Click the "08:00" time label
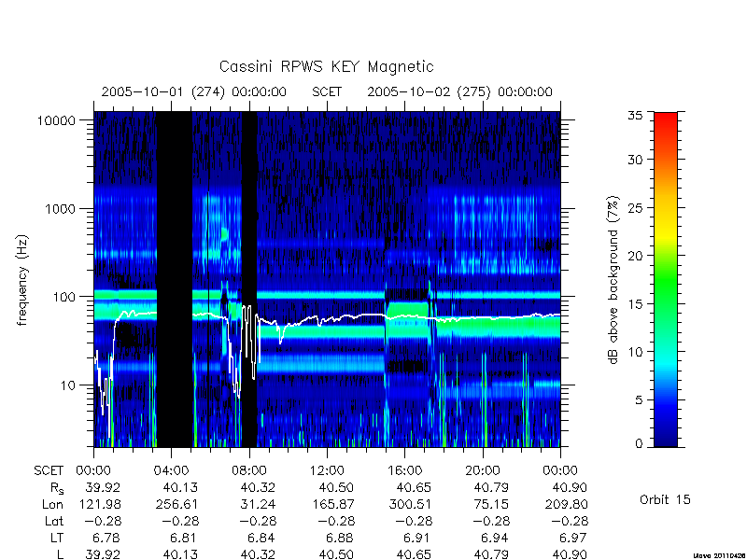747x560 pixels. (x=249, y=471)
